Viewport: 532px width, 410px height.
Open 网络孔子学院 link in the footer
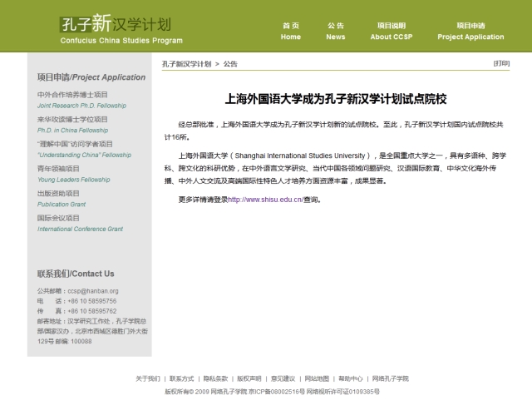click(391, 378)
